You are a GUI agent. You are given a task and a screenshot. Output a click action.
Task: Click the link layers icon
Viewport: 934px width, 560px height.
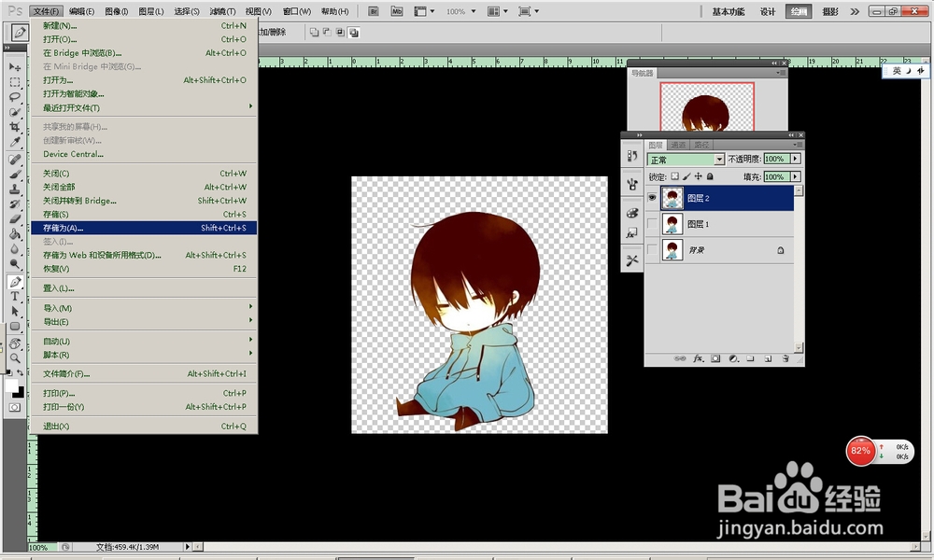click(x=680, y=358)
